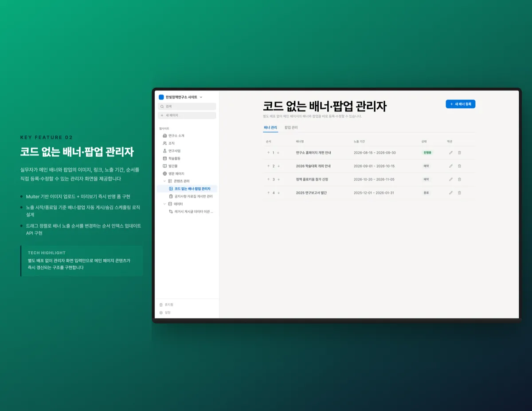Click the trash icon for 2026 학술대회 개최 안내
The height and width of the screenshot is (411, 532).
point(459,166)
